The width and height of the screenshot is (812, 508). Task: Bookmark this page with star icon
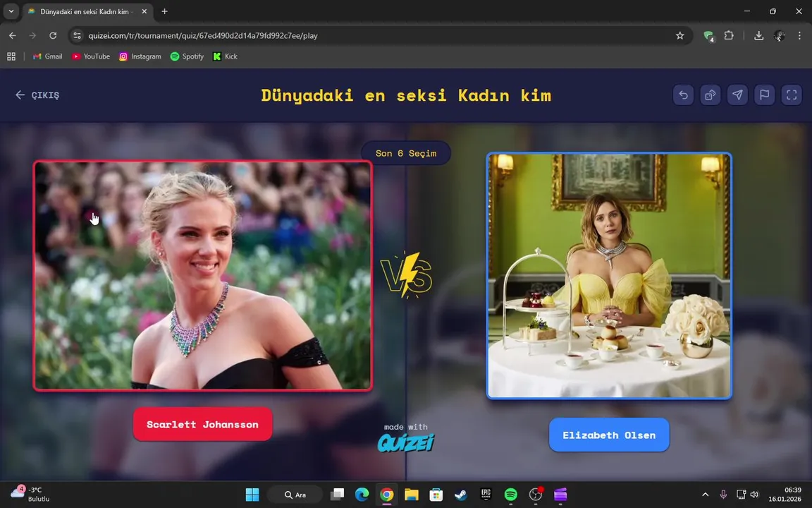[680, 35]
